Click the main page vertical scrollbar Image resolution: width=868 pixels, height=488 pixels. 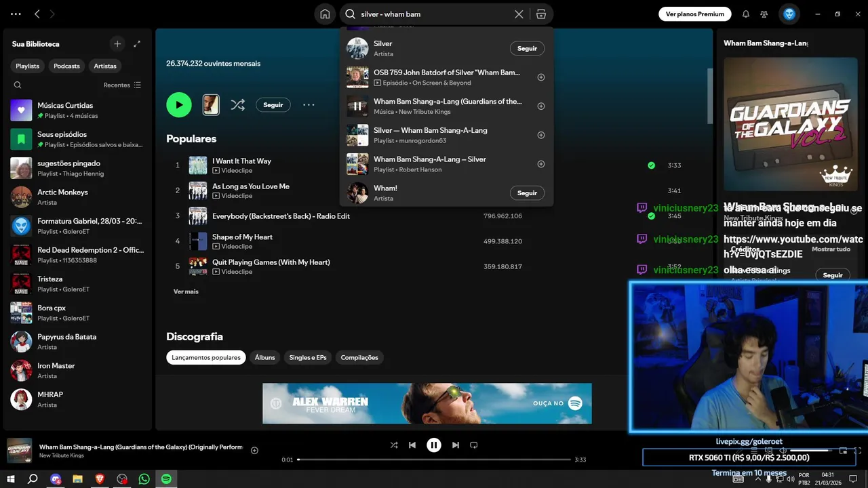pyautogui.click(x=710, y=95)
